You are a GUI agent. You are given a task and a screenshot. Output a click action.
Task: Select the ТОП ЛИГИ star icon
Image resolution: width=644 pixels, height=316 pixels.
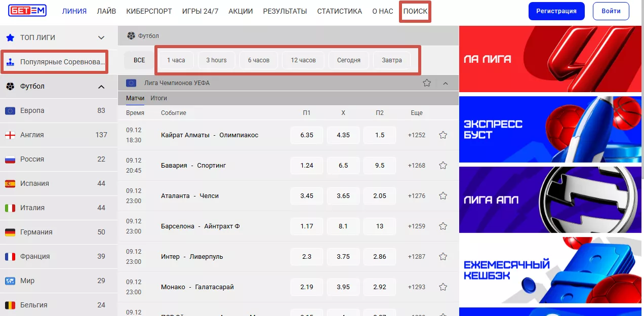tap(11, 37)
